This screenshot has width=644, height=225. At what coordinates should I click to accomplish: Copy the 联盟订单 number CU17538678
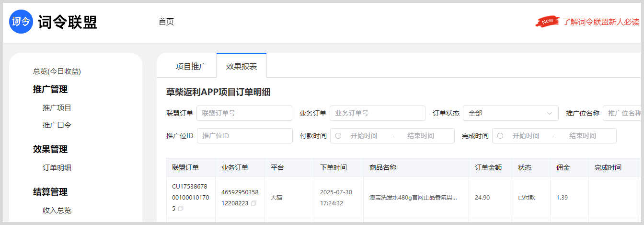[181, 209]
